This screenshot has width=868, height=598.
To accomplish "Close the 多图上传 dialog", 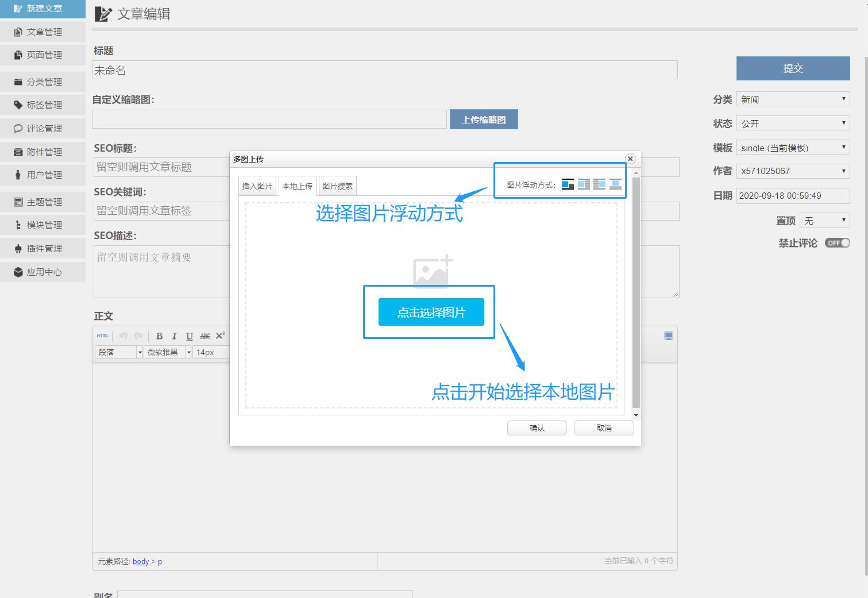I will 630,159.
